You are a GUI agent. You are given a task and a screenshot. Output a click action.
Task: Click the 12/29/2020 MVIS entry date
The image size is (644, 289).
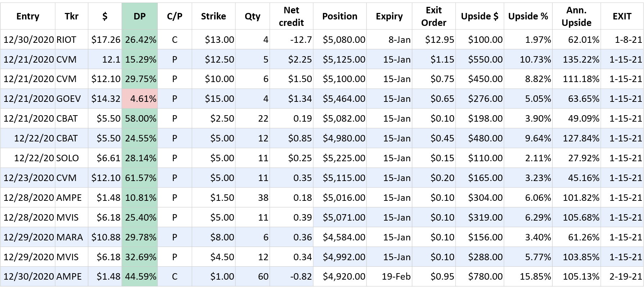coord(28,257)
